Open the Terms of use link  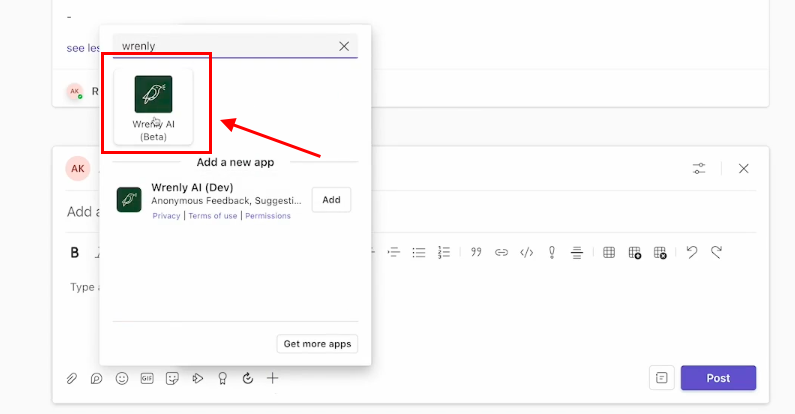212,216
